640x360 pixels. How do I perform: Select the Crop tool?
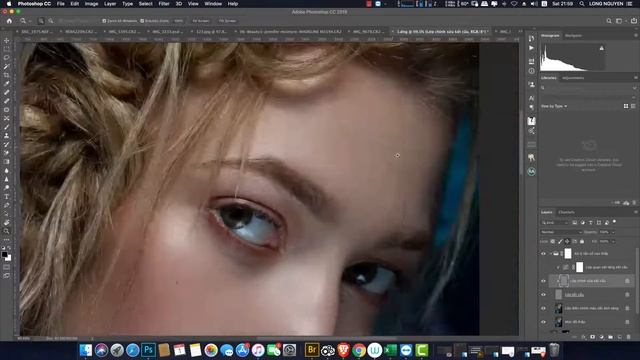pyautogui.click(x=7, y=75)
